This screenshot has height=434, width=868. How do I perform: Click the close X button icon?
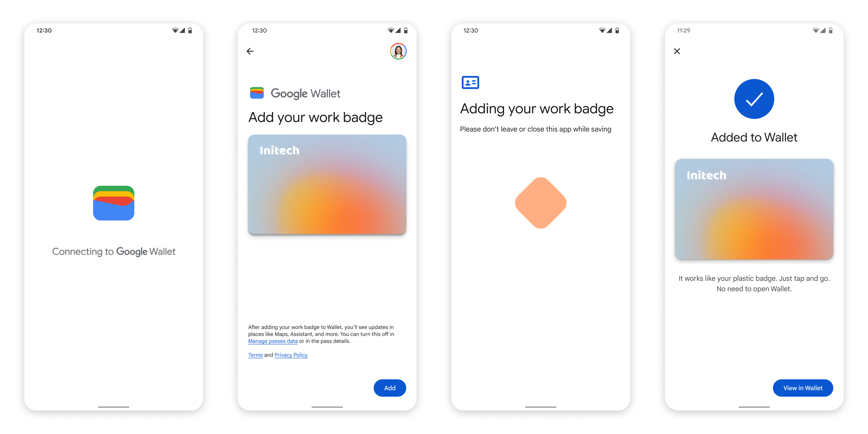click(677, 51)
